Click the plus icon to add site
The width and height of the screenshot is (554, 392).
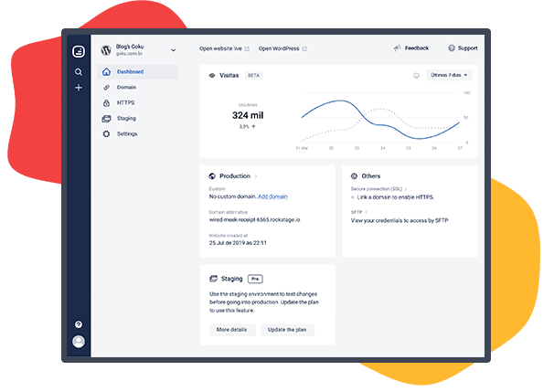[x=79, y=88]
